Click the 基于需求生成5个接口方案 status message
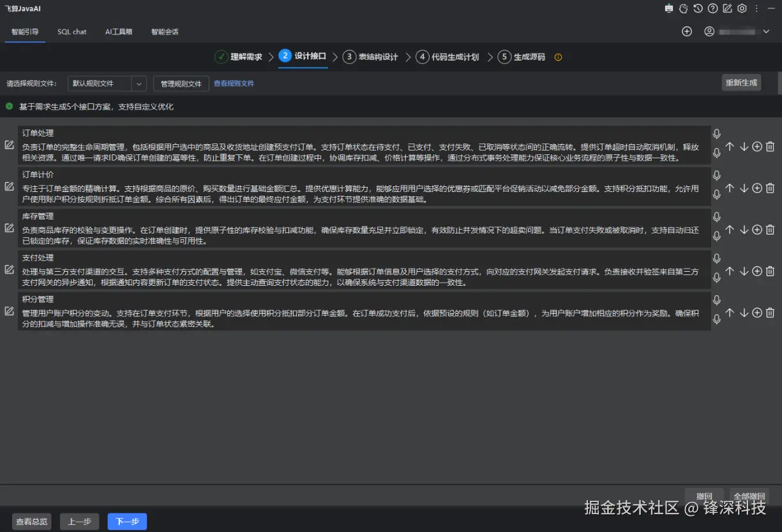 (x=96, y=107)
